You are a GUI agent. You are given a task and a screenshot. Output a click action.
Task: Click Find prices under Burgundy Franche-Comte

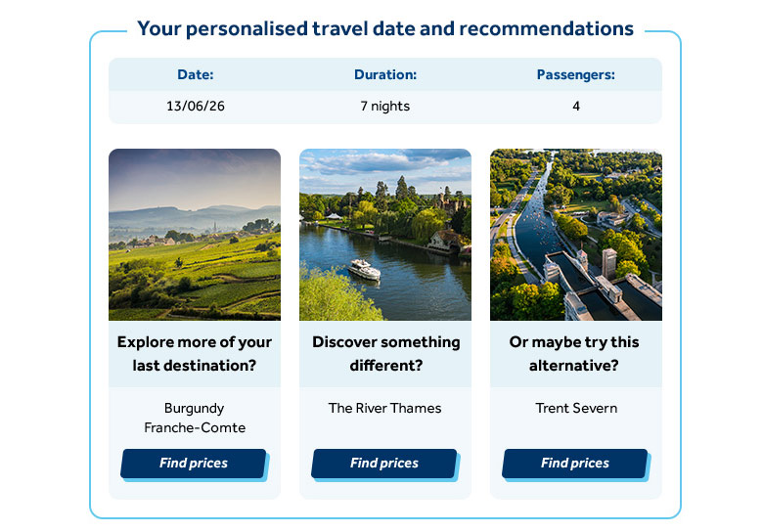click(194, 463)
